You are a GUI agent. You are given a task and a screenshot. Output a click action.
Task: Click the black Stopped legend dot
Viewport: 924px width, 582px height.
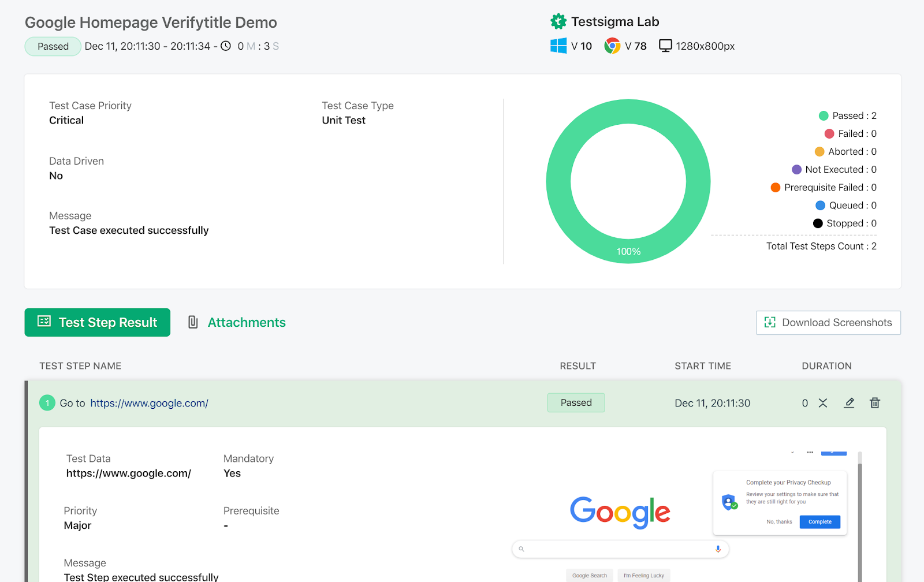coord(818,223)
